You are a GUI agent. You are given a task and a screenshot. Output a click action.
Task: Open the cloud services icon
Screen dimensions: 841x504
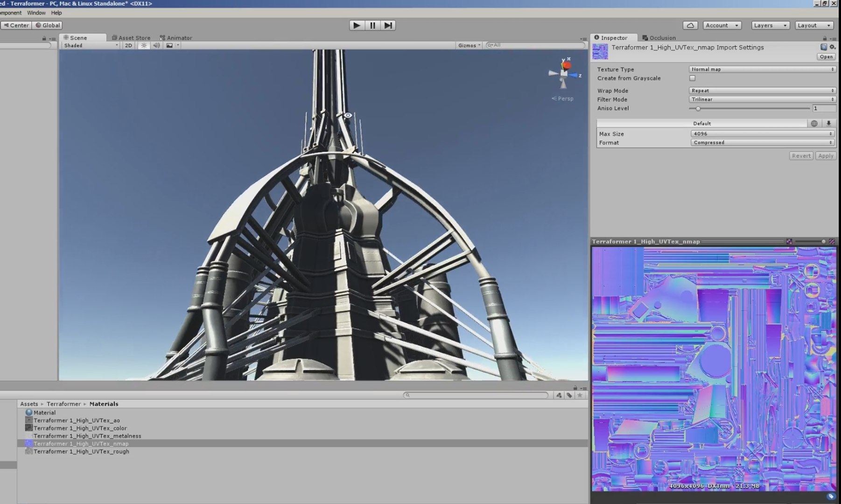(690, 26)
